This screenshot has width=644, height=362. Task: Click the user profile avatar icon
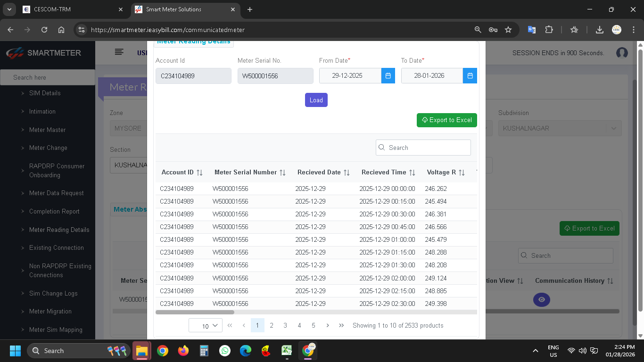622,53
